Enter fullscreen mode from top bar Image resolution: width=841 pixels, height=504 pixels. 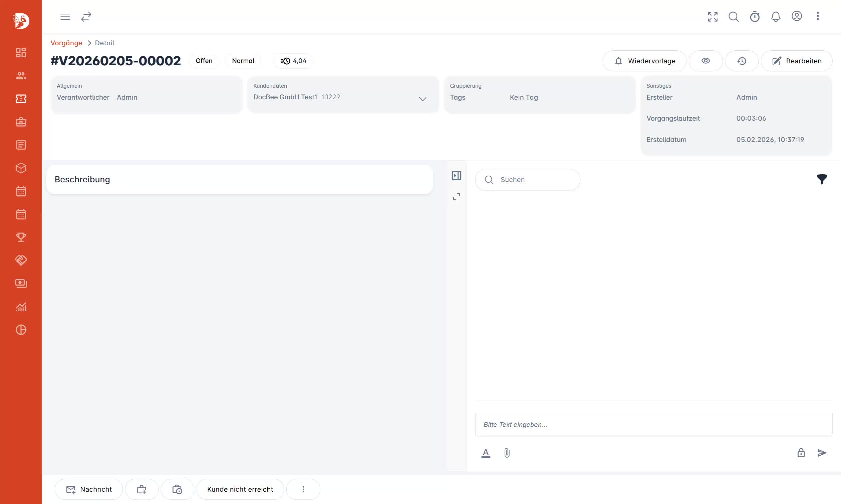pos(713,17)
